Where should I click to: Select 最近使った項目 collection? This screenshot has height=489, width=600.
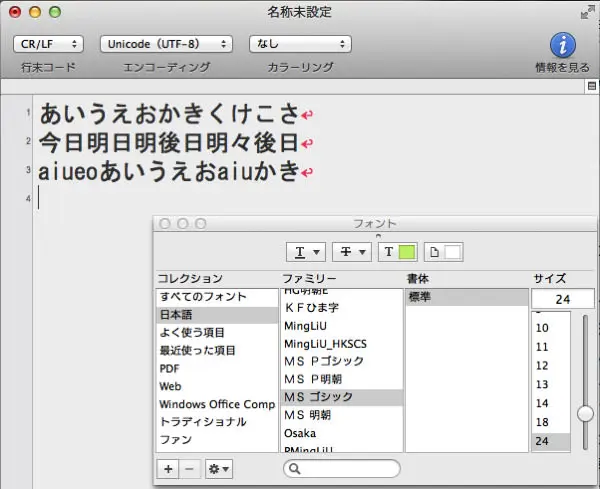click(217, 350)
